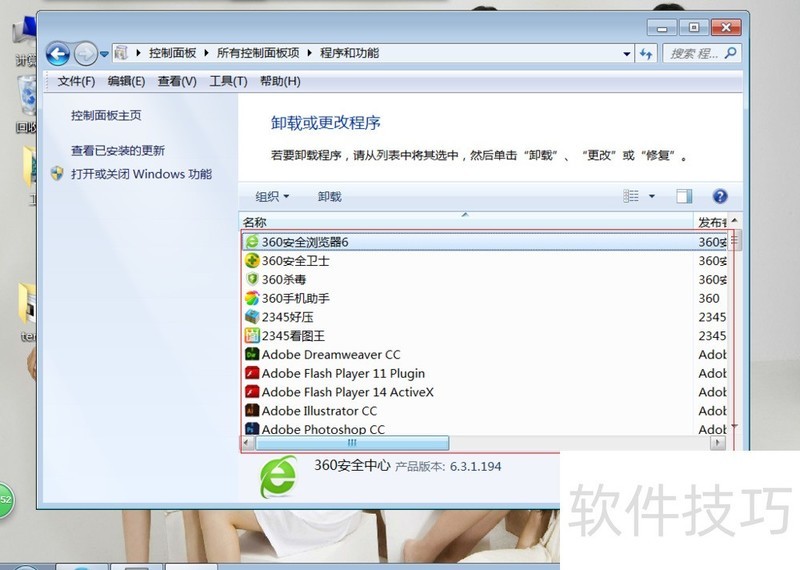
Task: Open the Recycle Bin desktop icon
Action: [27, 104]
